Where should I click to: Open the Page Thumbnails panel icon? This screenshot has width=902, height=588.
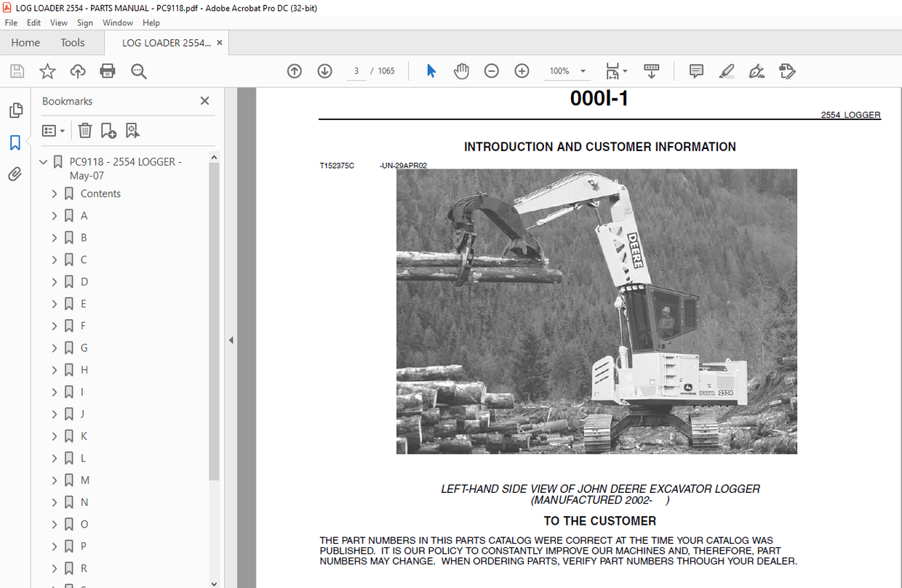[15, 110]
